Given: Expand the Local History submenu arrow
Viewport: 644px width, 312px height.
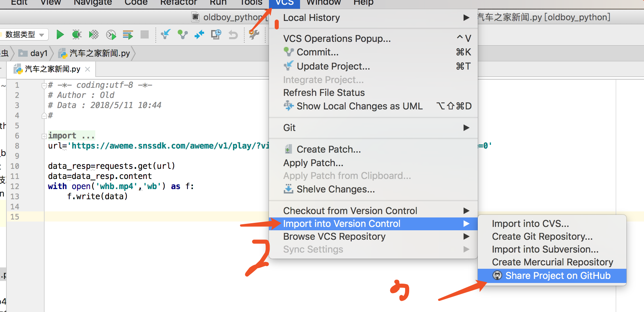Looking at the screenshot, I should pyautogui.click(x=466, y=18).
